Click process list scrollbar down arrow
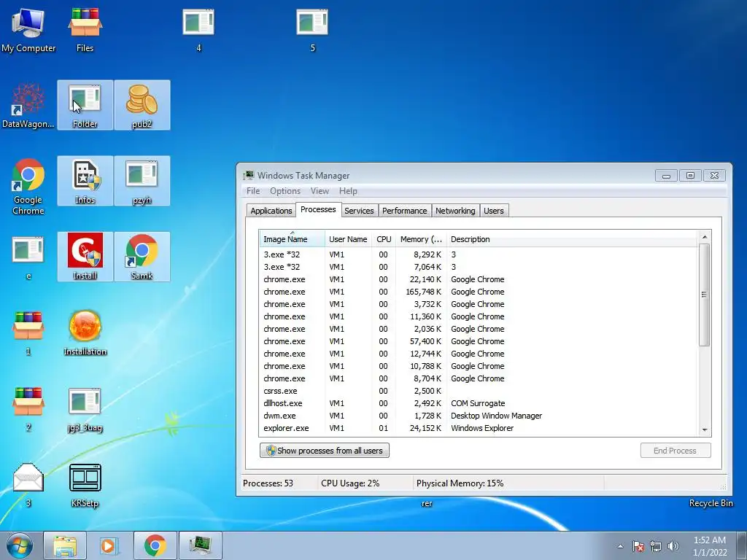 [705, 430]
